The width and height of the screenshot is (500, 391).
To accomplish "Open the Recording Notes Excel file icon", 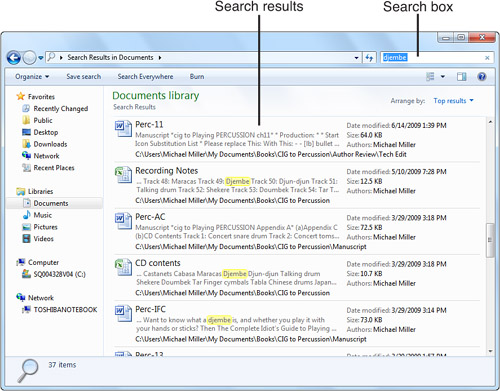I will pyautogui.click(x=123, y=175).
